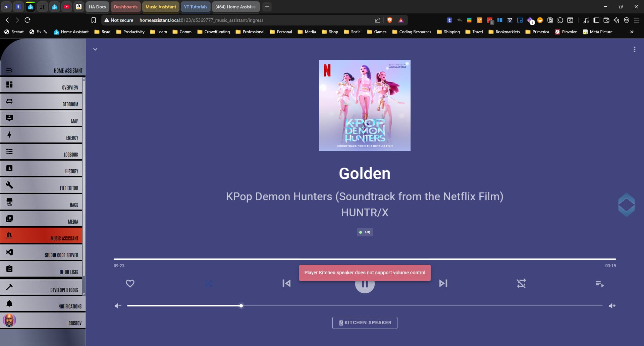Viewport: 644px width, 346px height.
Task: Open the Map panel
Action: coord(42,119)
